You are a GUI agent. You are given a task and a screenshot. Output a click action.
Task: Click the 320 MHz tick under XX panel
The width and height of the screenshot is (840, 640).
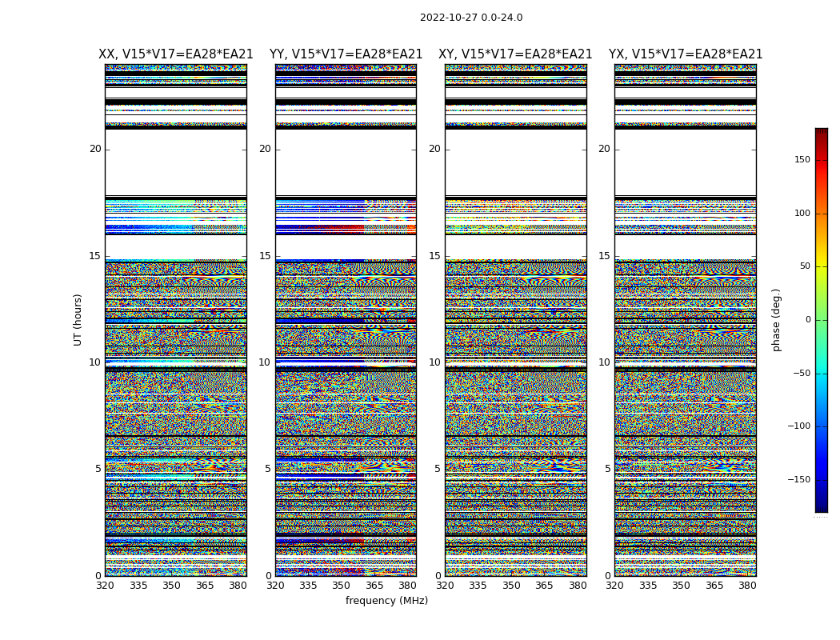tap(105, 586)
